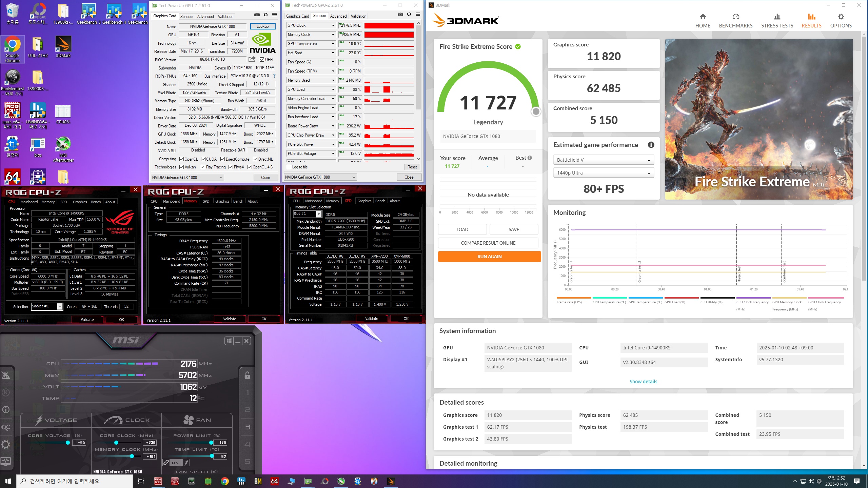Click the info icon beside Best score
The image size is (868, 488).
[530, 158]
